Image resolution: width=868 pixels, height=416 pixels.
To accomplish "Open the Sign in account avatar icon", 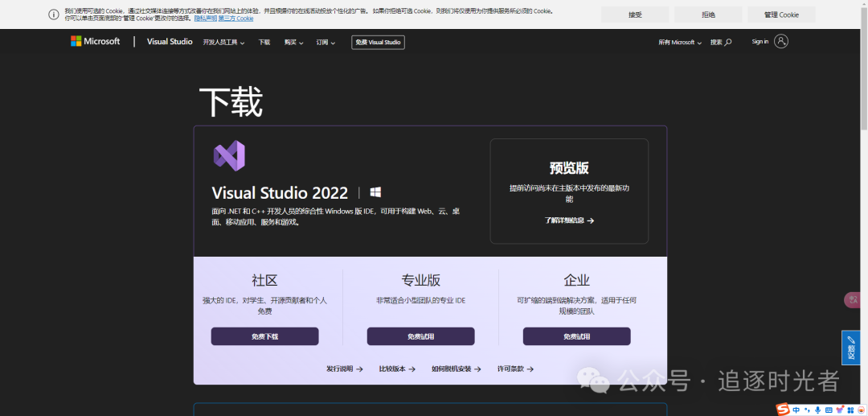I will (781, 42).
